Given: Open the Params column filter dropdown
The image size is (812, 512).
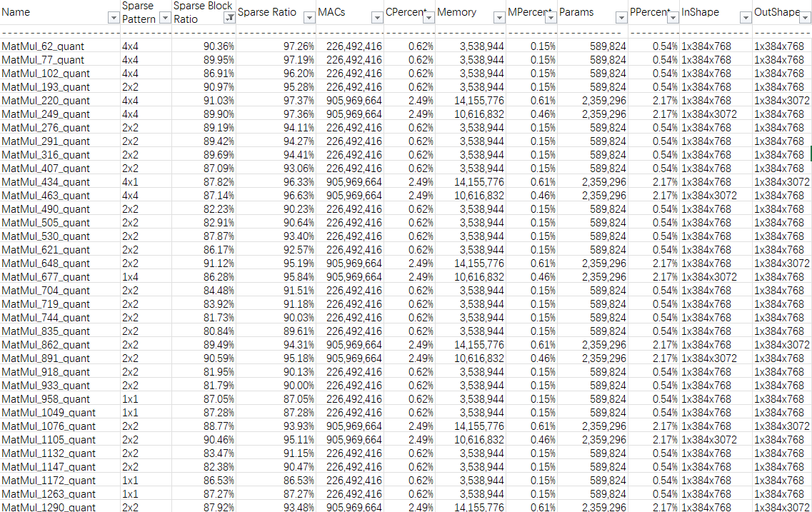Looking at the screenshot, I should (x=621, y=18).
